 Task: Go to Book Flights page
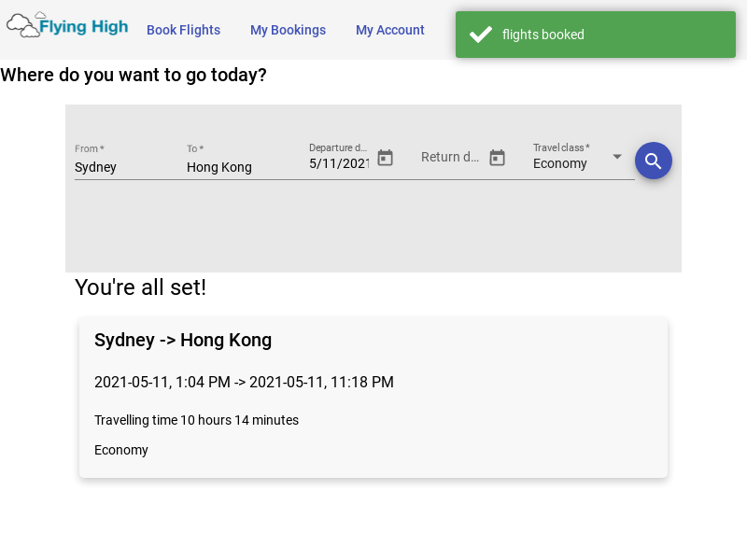click(x=183, y=30)
